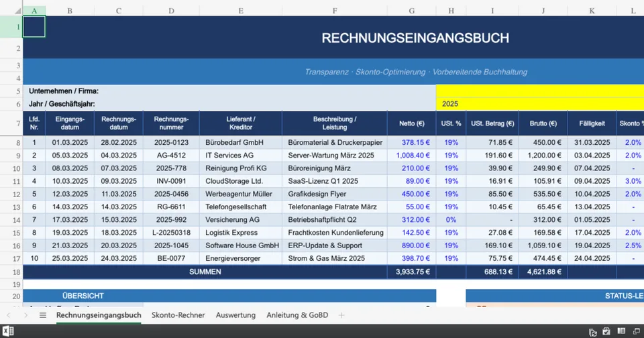Click the cell 'CloudStorage Ltd.'
Image resolution: width=644 pixels, height=338 pixels.
[x=241, y=181]
